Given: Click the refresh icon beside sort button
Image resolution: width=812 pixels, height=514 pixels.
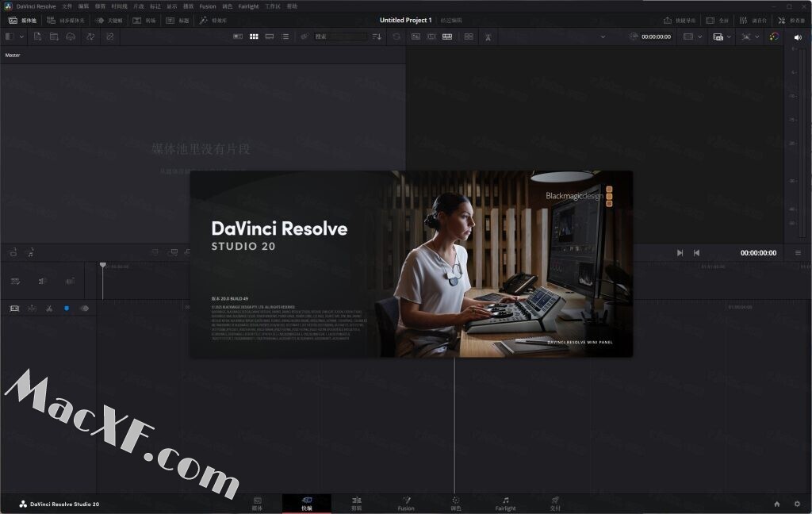Looking at the screenshot, I should 396,36.
